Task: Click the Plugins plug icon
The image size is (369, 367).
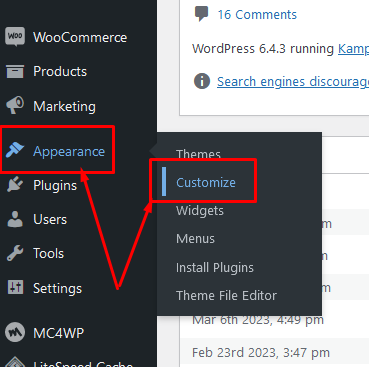Action: (15, 185)
